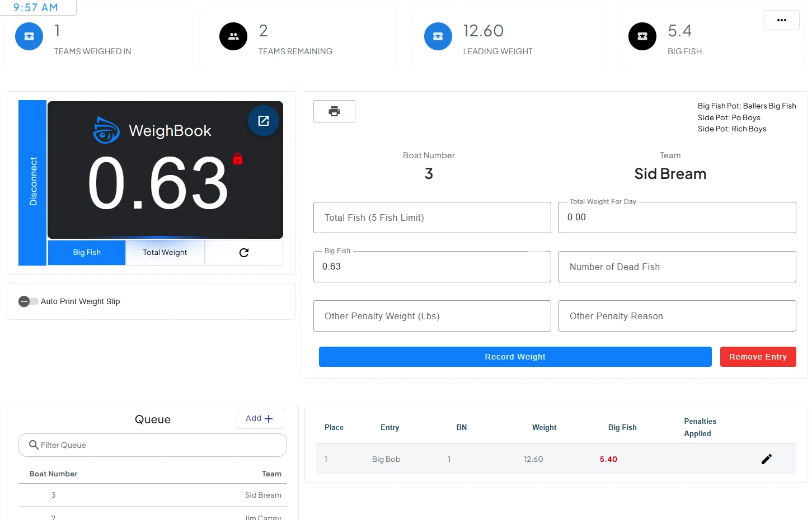Toggle Auto Print Weight Slip
This screenshot has height=520, width=812.
pyautogui.click(x=28, y=301)
